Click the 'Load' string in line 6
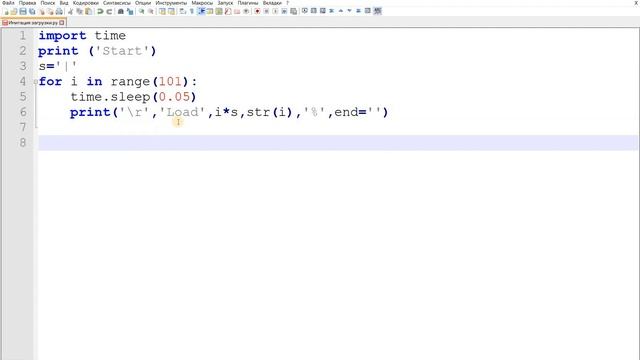This screenshot has height=360, width=640. [182, 112]
